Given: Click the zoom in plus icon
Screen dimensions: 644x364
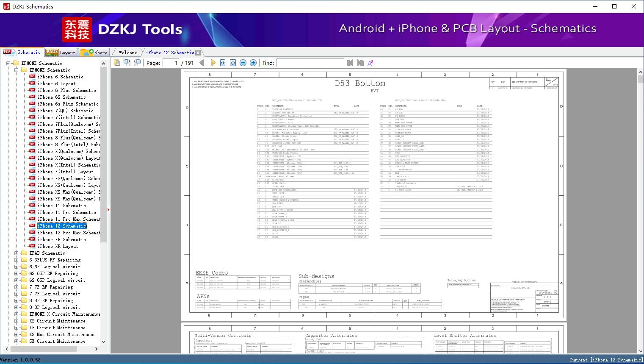Looking at the screenshot, I should pyautogui.click(x=253, y=63).
